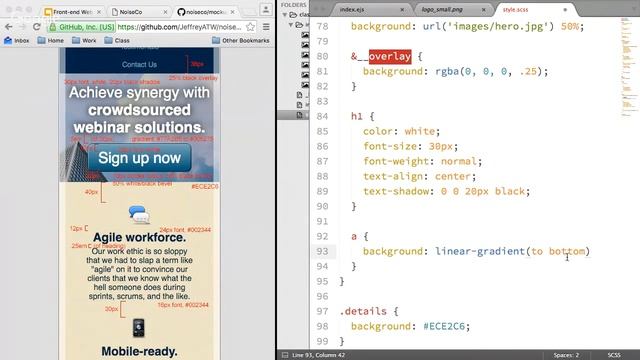Close the logo_small.png editor tab
This screenshot has width=640, height=360.
(x=483, y=9)
